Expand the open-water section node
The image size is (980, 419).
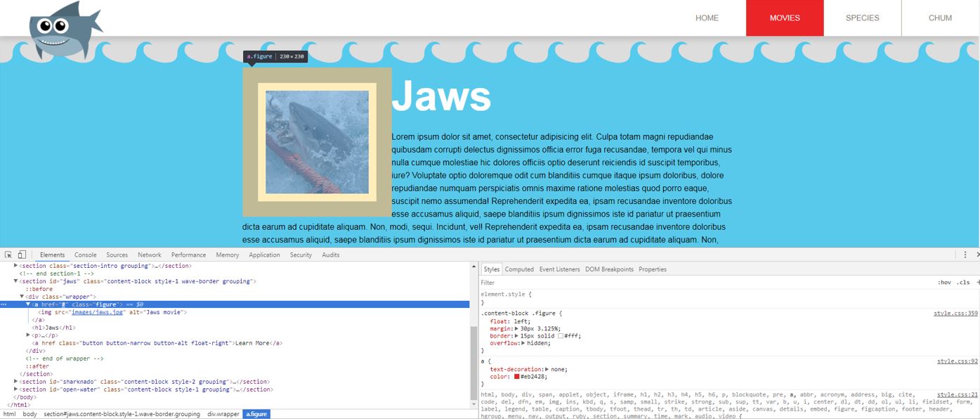(x=16, y=389)
